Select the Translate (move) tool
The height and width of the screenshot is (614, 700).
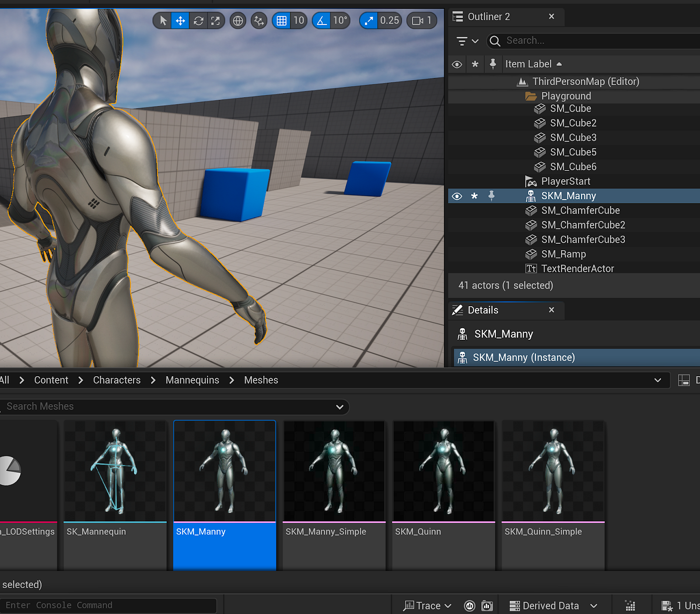click(x=180, y=21)
